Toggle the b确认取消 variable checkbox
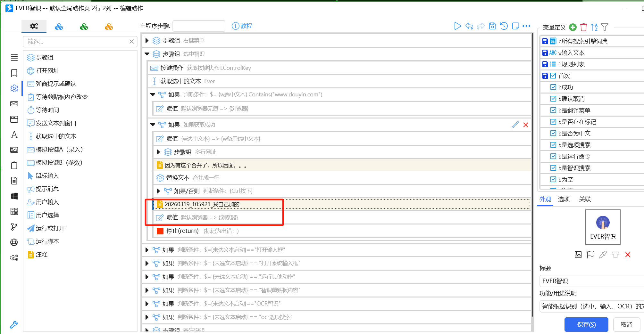Image resolution: width=644 pixels, height=334 pixels. pos(553,99)
